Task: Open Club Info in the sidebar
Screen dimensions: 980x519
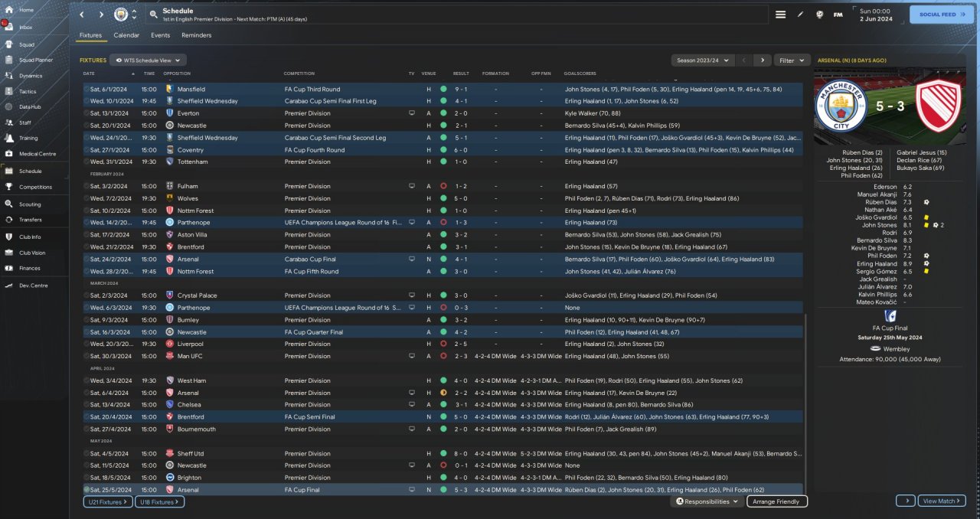Action: [30, 237]
